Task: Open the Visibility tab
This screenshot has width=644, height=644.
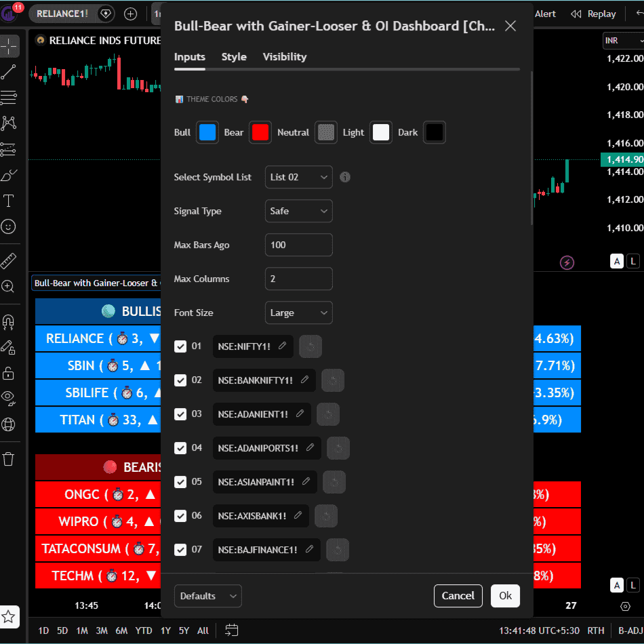Action: [285, 57]
